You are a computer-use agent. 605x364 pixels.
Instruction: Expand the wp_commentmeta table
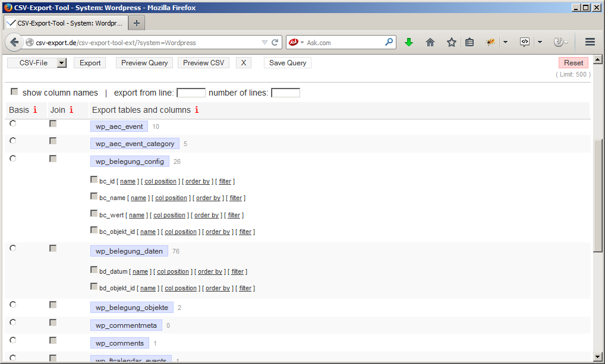(x=126, y=325)
